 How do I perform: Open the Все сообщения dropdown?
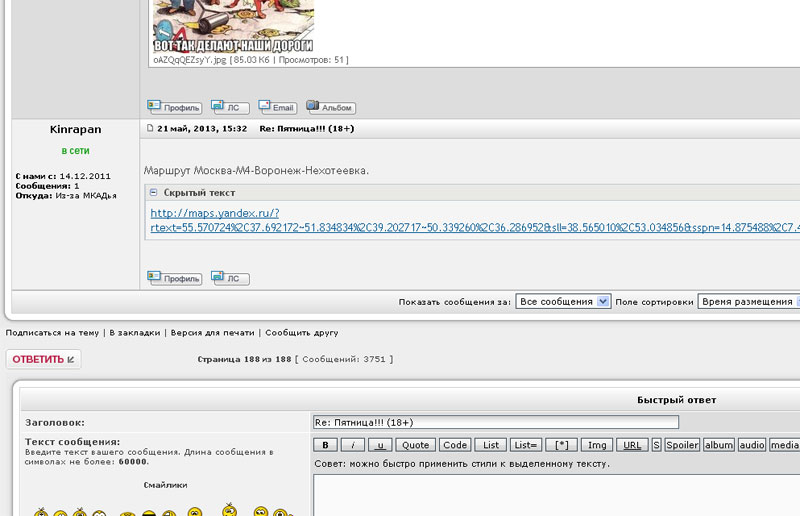(562, 301)
